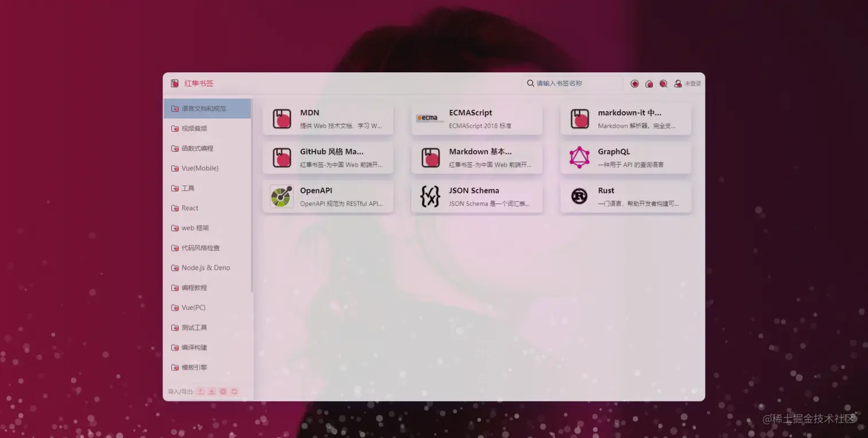This screenshot has width=868, height=438.
Task: Focus the 请输入书签名称 search box
Action: 572,83
